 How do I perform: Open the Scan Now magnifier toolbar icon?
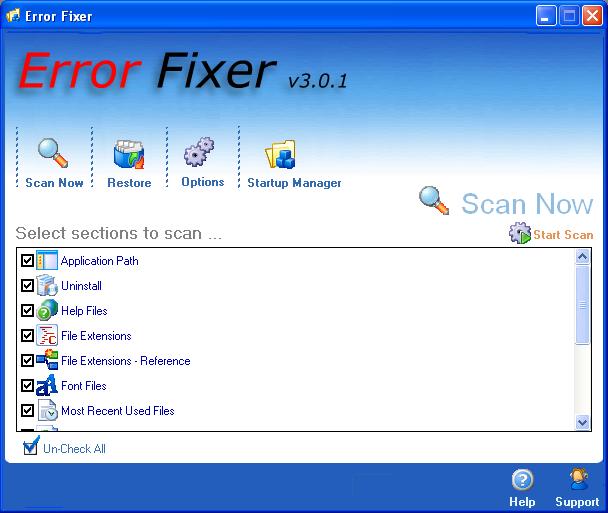pyautogui.click(x=53, y=153)
